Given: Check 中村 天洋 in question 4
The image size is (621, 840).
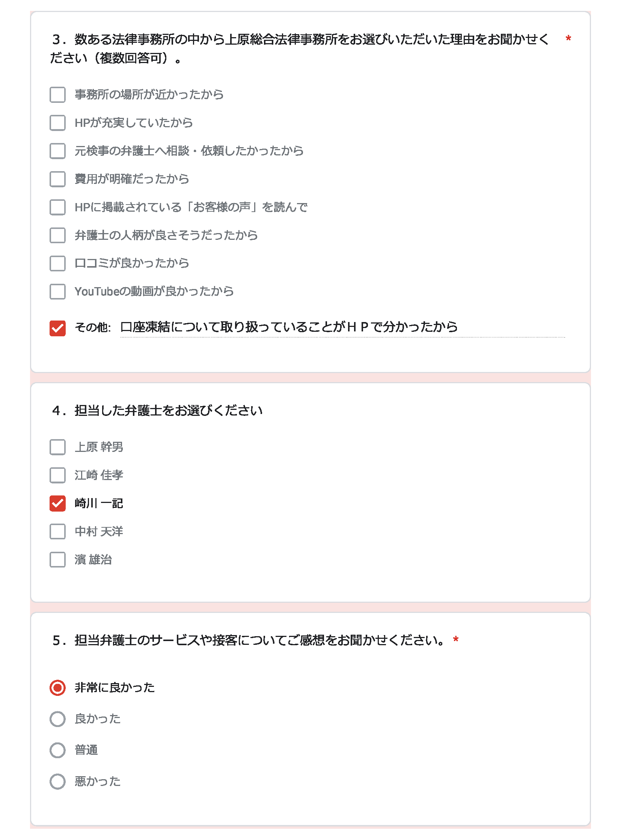Looking at the screenshot, I should tap(57, 532).
